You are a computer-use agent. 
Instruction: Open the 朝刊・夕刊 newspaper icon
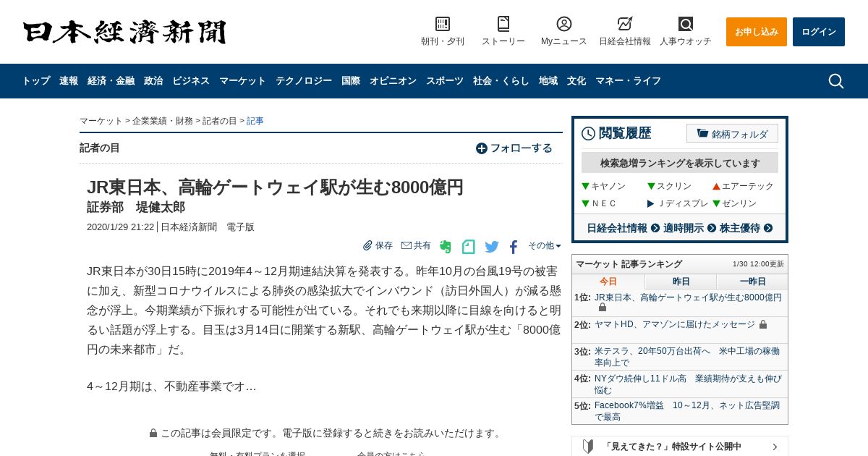443,24
